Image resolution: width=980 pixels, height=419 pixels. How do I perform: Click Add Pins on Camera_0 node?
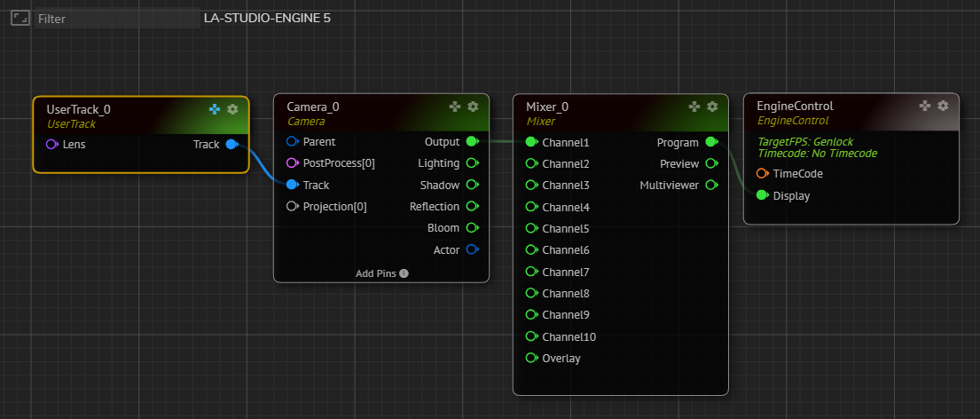click(376, 273)
